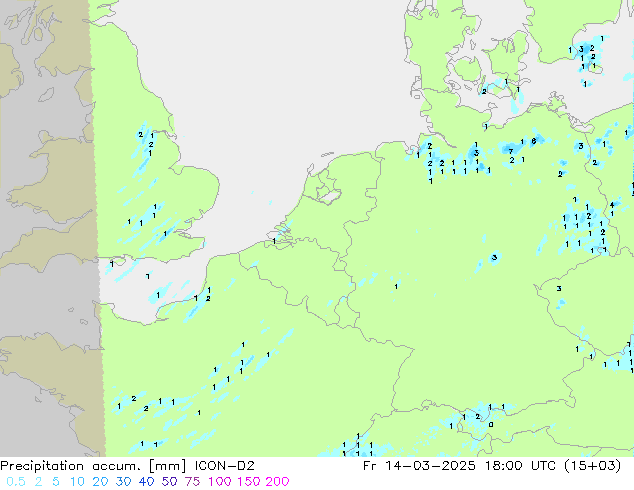Click the 75 mm legend value

pyautogui.click(x=192, y=482)
